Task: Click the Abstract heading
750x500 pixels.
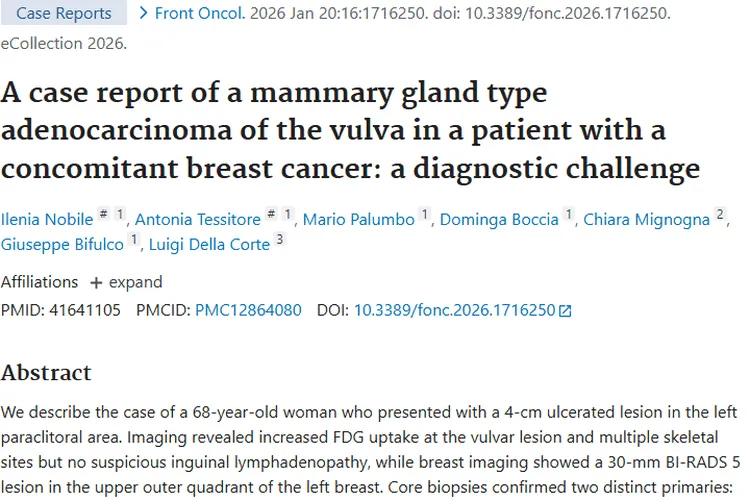Action: pyautogui.click(x=46, y=373)
